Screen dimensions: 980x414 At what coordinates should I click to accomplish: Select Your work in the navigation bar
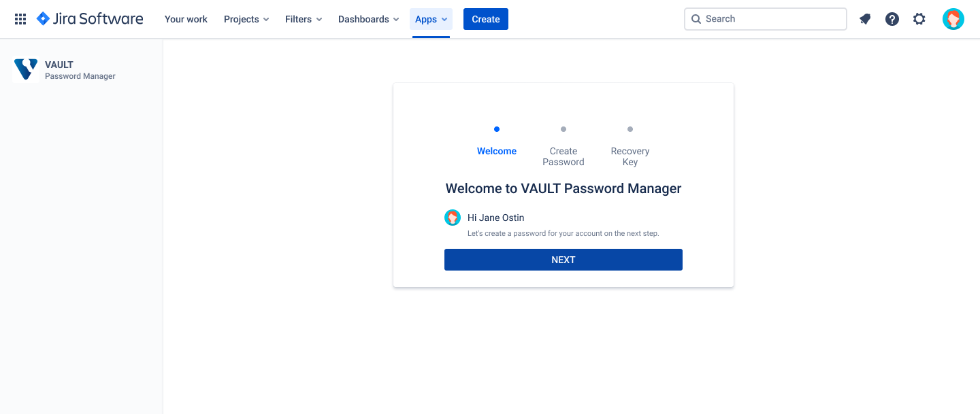tap(185, 19)
